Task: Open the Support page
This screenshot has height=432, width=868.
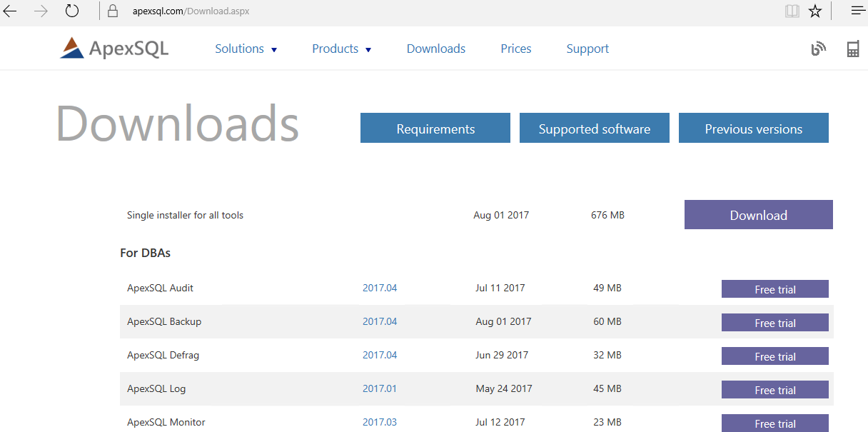Action: coord(587,49)
